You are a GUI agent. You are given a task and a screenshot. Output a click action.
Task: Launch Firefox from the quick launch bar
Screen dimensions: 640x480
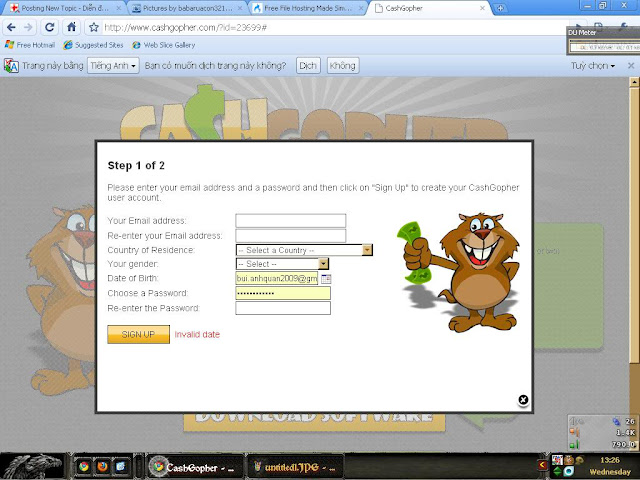point(102,466)
